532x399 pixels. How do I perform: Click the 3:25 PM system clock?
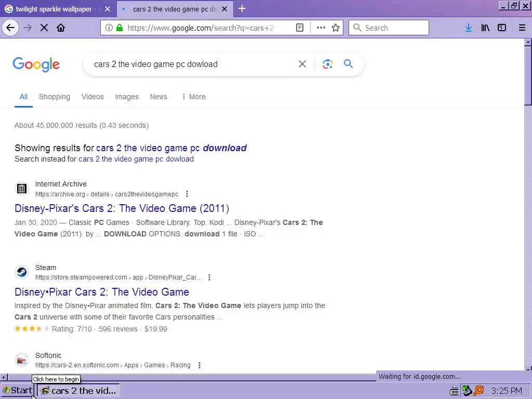tap(507, 391)
